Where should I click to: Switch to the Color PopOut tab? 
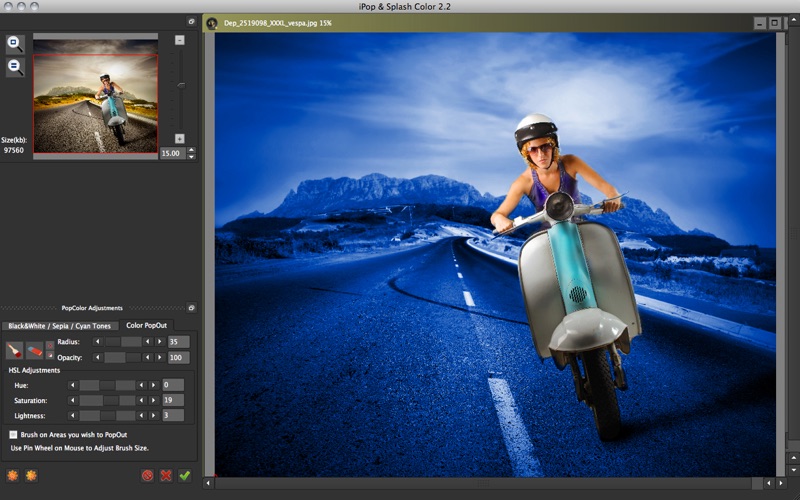147,325
